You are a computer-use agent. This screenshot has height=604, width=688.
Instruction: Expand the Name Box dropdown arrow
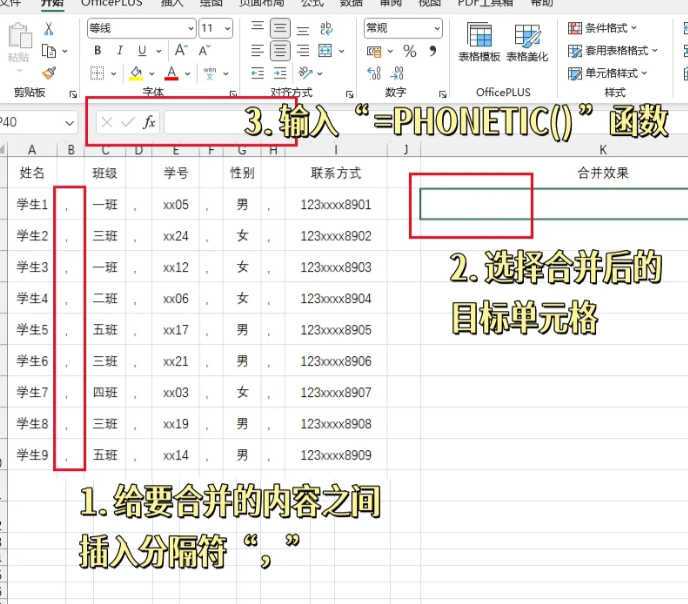point(69,123)
